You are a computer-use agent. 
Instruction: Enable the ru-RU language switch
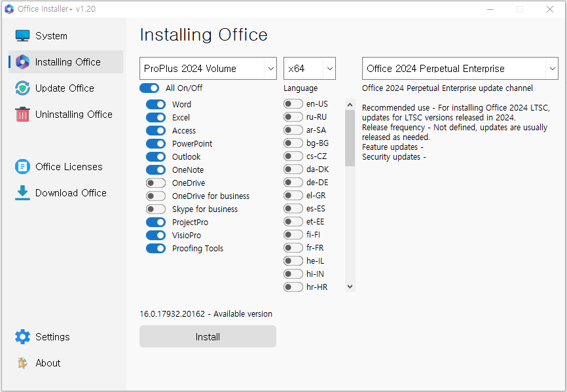293,116
